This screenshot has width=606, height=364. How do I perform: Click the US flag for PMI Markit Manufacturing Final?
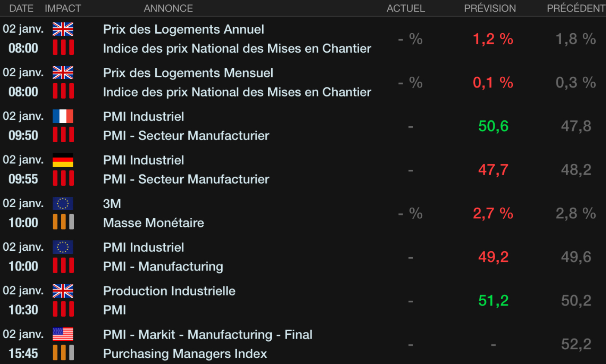pos(63,334)
